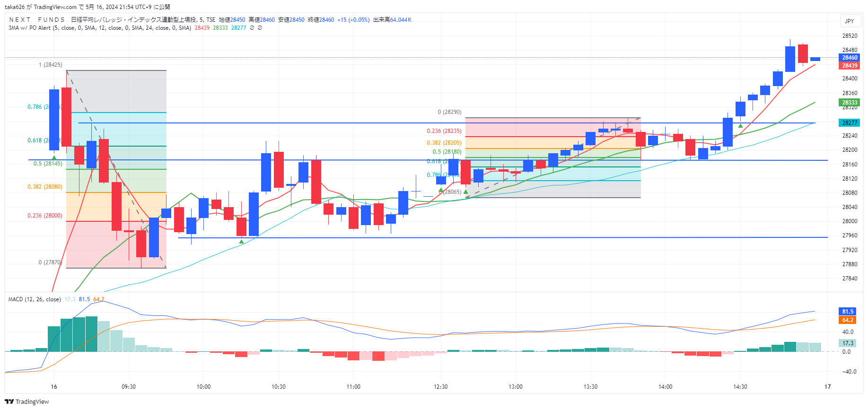Select the 3MA w/ PO Alert indicator legend
Screen dimensions: 868x410
coord(100,28)
